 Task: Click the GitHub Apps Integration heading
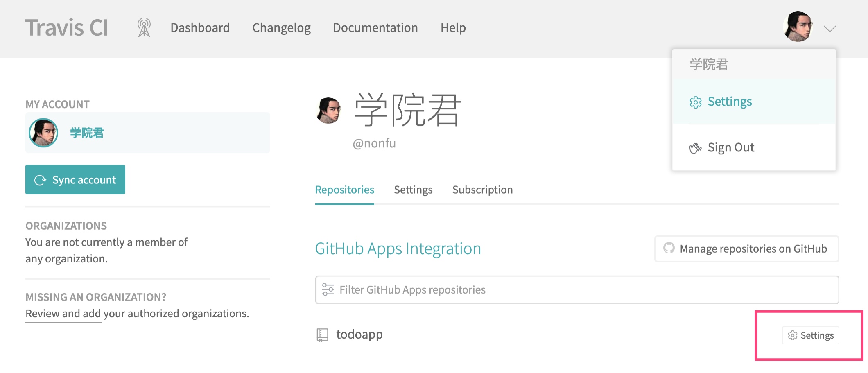pos(398,249)
